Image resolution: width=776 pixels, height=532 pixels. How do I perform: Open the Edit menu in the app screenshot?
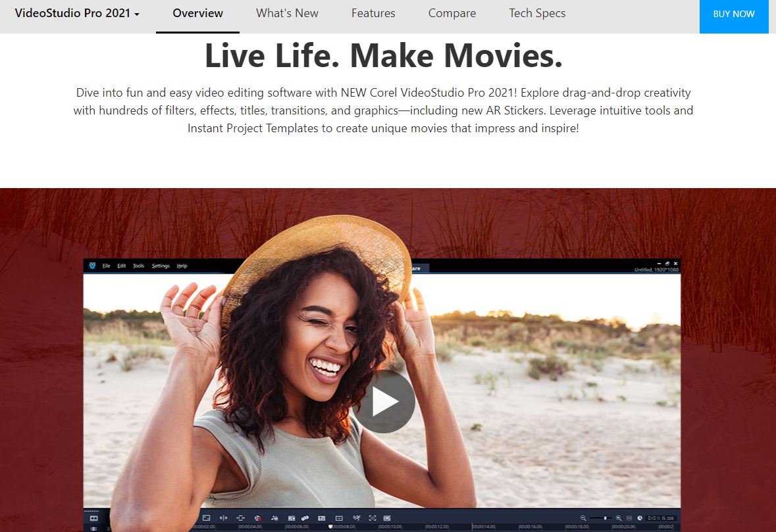[x=122, y=266]
